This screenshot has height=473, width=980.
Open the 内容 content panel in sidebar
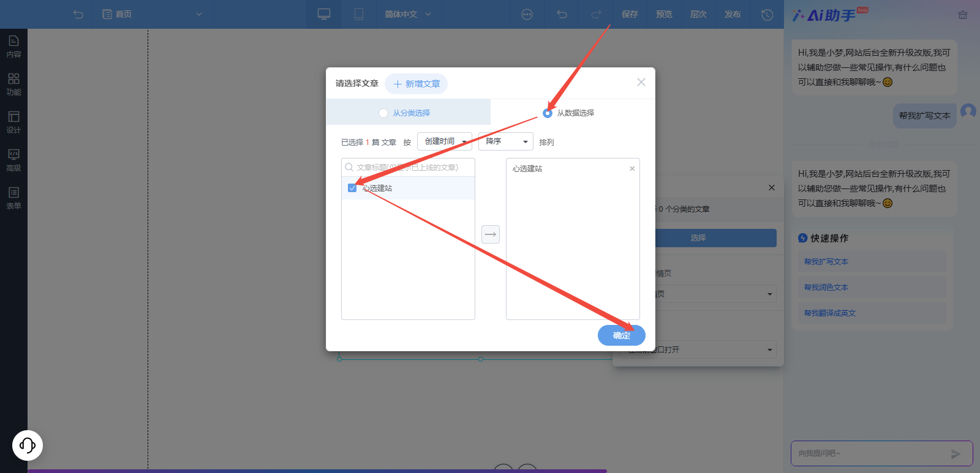click(x=13, y=46)
